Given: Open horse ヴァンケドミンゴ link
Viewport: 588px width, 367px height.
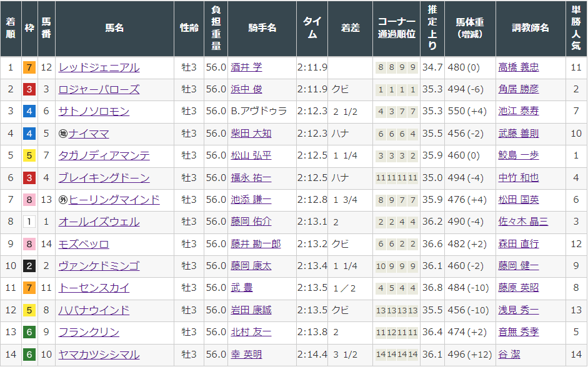Looking at the screenshot, I should click(x=99, y=266).
